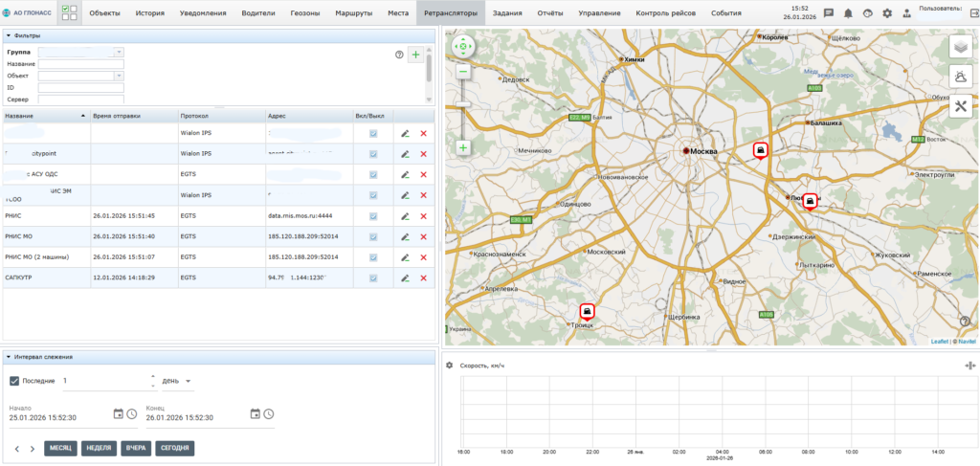The image size is (980, 466).
Task: Open the settings gear in top bar
Action: pos(887,13)
